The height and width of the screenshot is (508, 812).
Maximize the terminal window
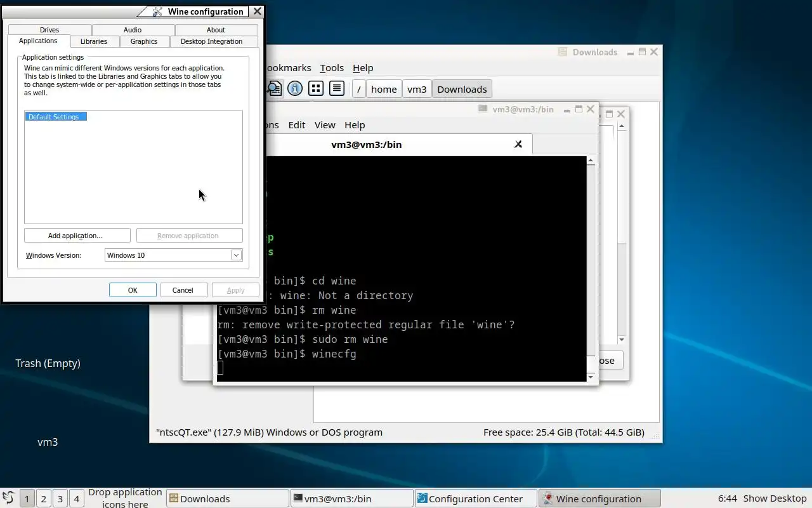pos(579,109)
